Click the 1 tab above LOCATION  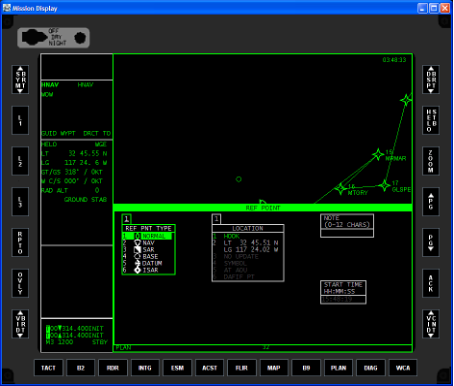pos(216,219)
